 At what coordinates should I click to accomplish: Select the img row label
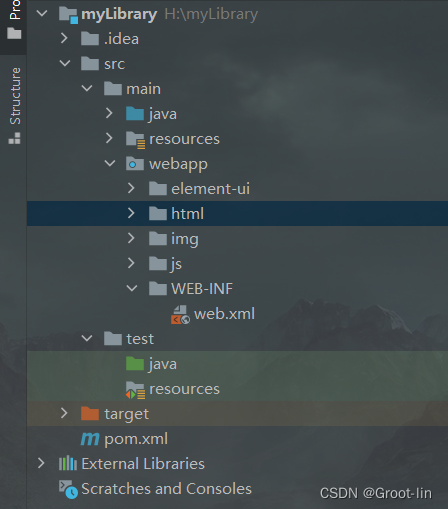pos(185,240)
